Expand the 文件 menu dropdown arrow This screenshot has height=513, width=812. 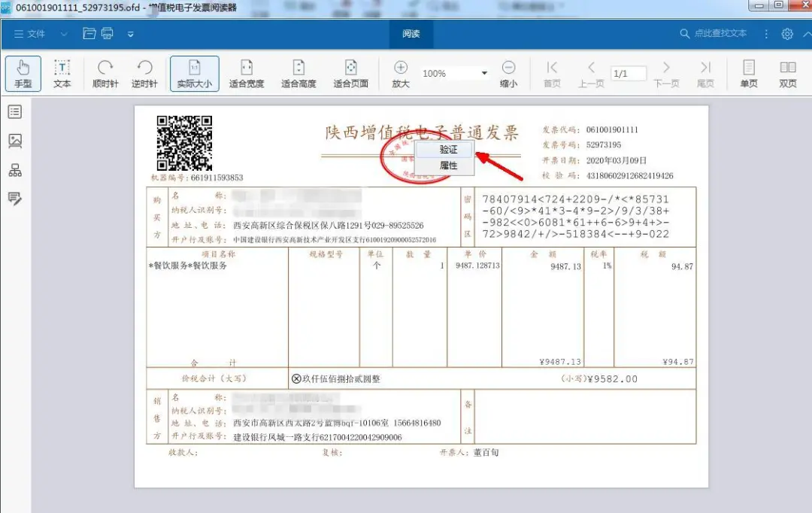point(64,33)
